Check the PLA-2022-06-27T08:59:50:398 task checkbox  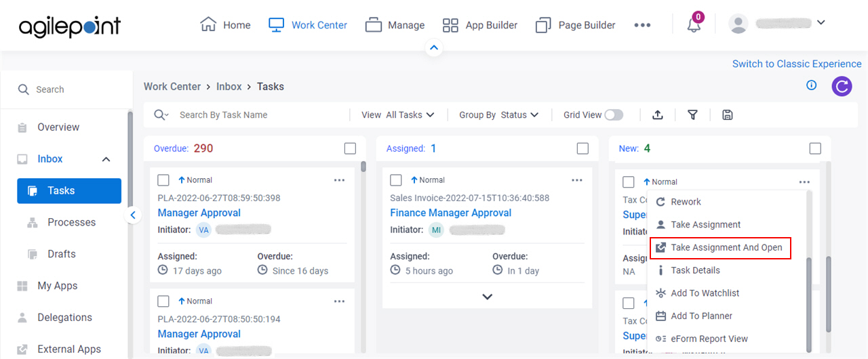pyautogui.click(x=163, y=180)
